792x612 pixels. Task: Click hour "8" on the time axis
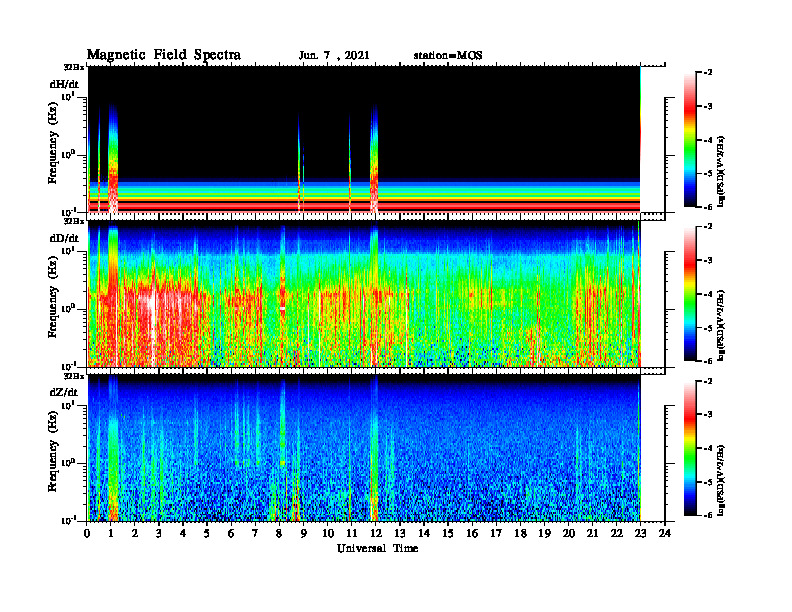[x=279, y=533]
